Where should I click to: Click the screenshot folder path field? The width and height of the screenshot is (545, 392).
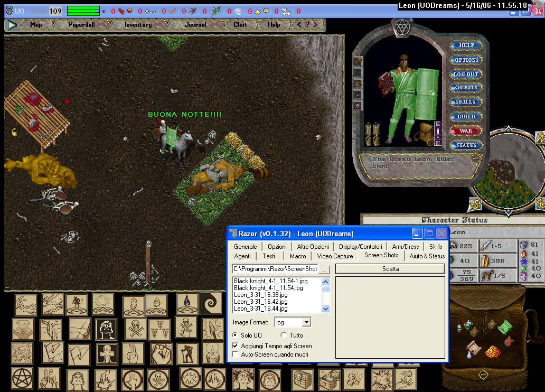[275, 269]
